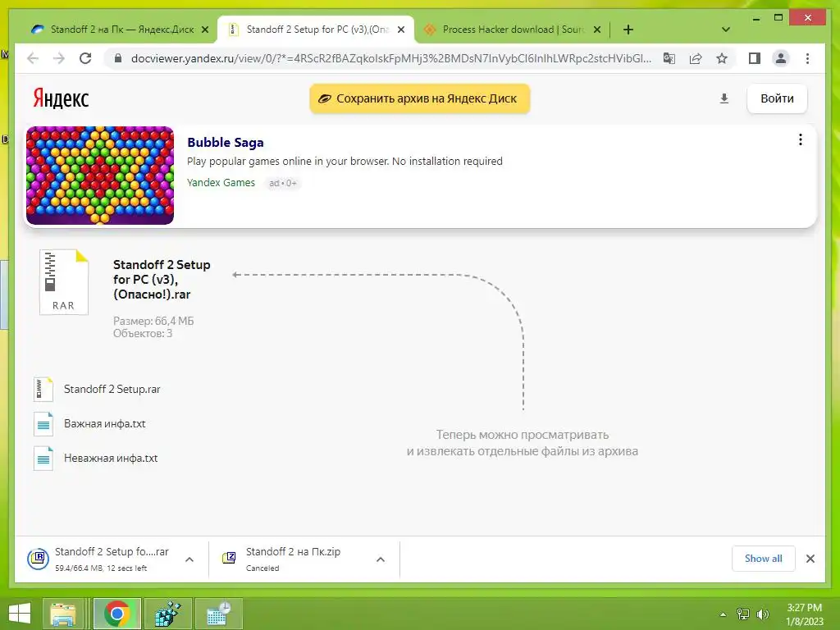Click the Неважная инфа.txt document icon

tap(43, 459)
